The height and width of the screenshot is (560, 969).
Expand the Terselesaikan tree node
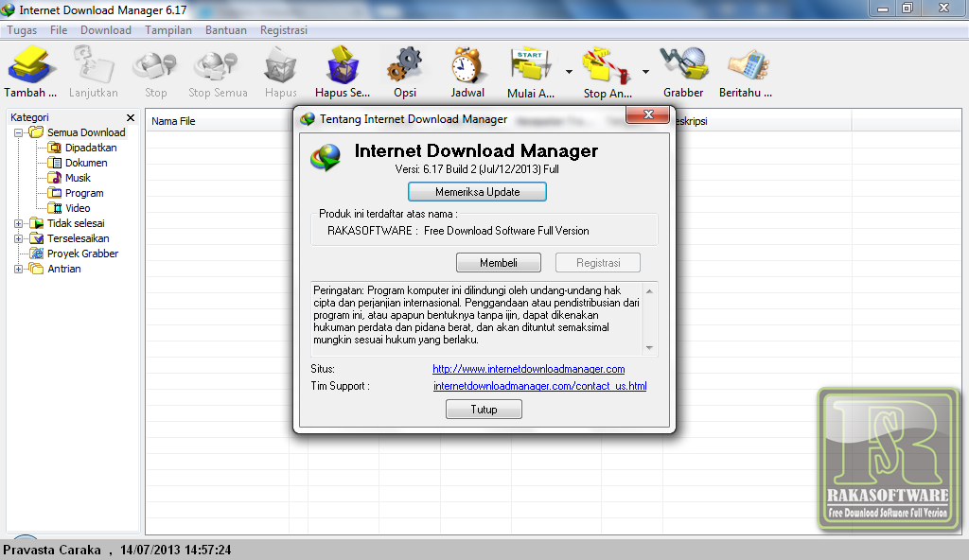tap(18, 238)
